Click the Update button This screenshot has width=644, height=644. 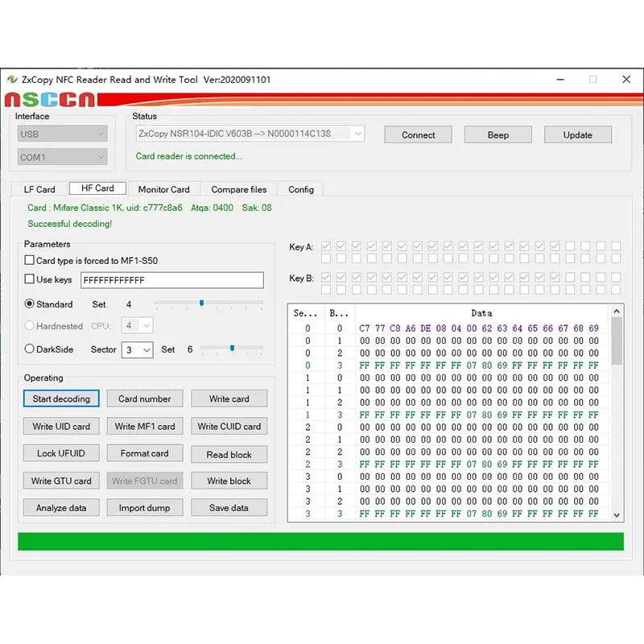click(x=578, y=134)
